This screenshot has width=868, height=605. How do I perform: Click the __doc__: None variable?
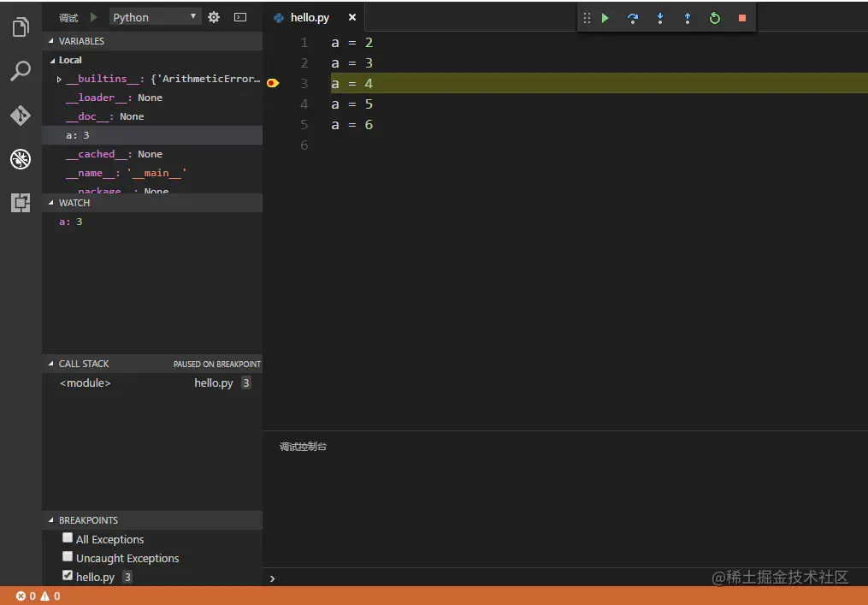(152, 116)
